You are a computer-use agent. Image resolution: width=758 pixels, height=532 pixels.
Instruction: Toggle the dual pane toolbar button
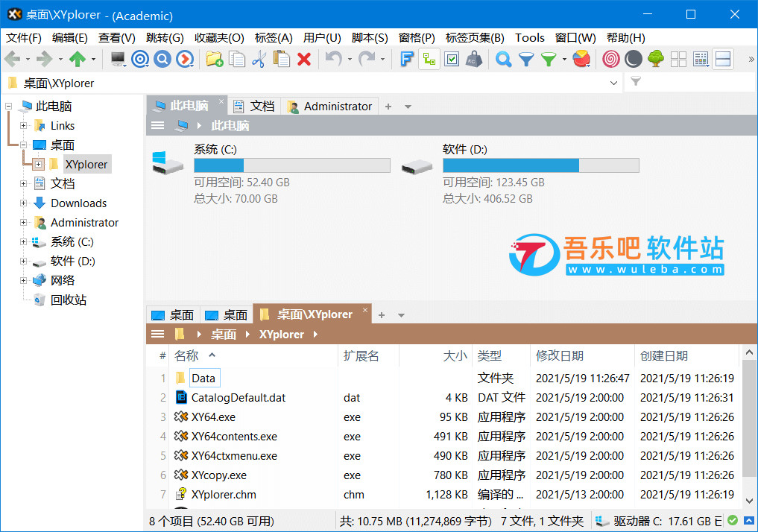tap(723, 60)
